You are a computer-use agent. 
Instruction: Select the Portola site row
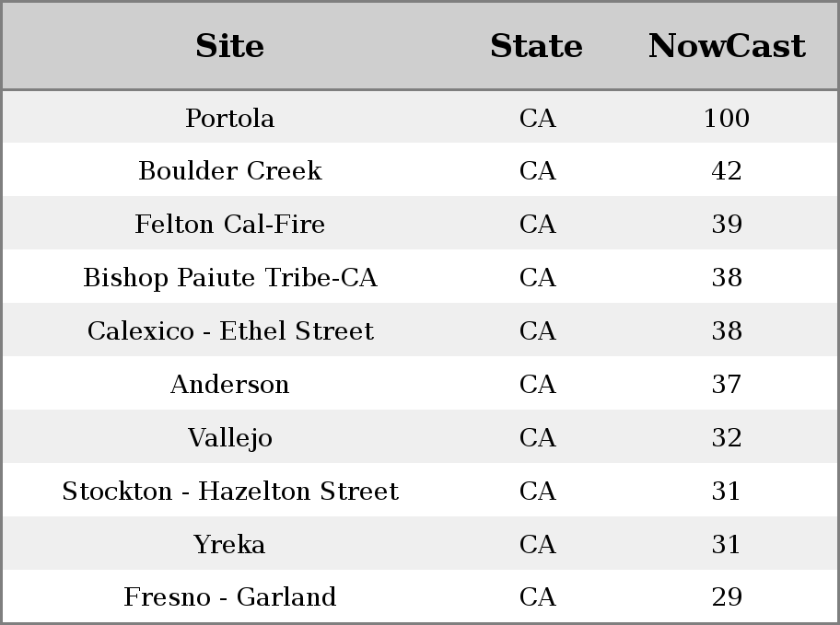420,117
